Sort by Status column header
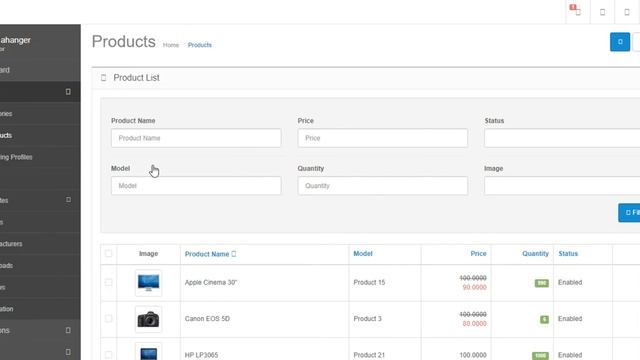 point(568,253)
